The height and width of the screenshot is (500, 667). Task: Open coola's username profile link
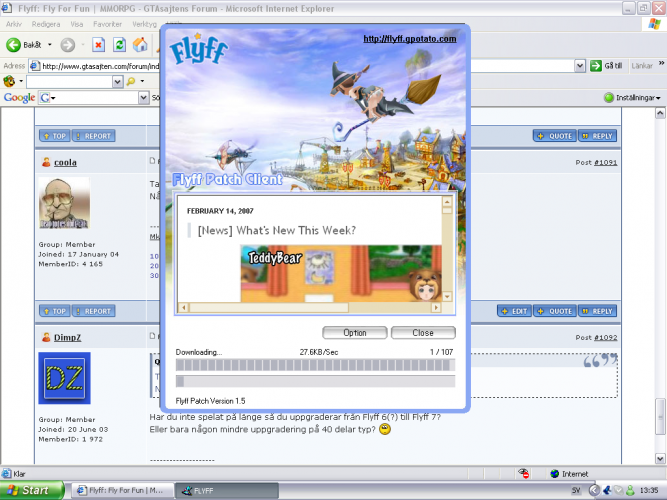pos(65,163)
